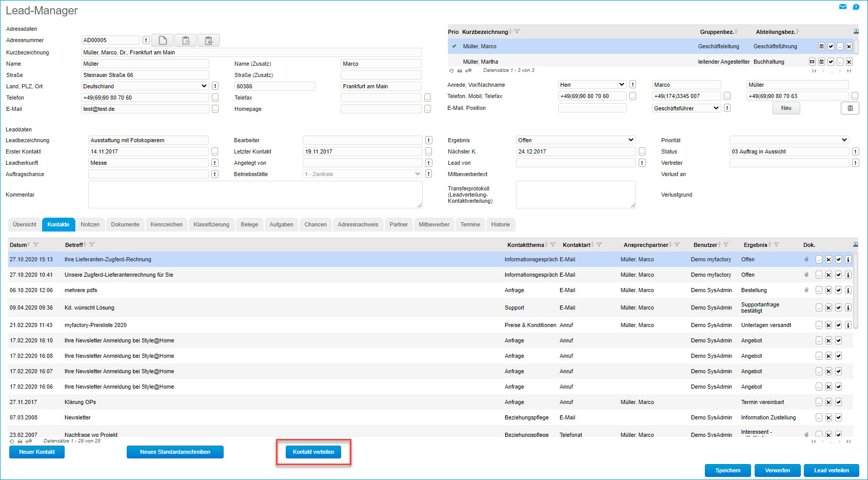
Task: Open the Geschäftsführer position dropdown
Action: [686, 108]
